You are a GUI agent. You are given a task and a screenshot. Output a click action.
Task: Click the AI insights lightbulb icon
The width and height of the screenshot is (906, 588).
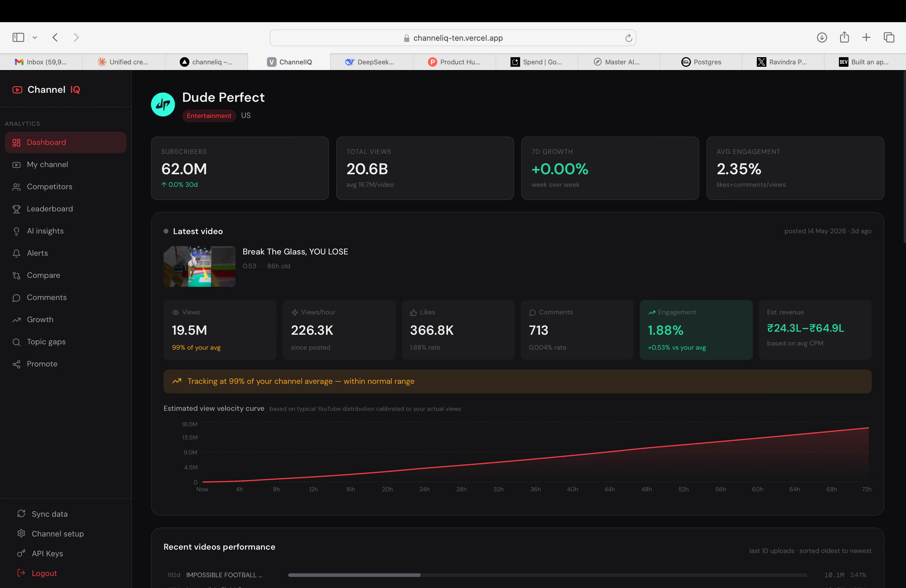point(16,231)
